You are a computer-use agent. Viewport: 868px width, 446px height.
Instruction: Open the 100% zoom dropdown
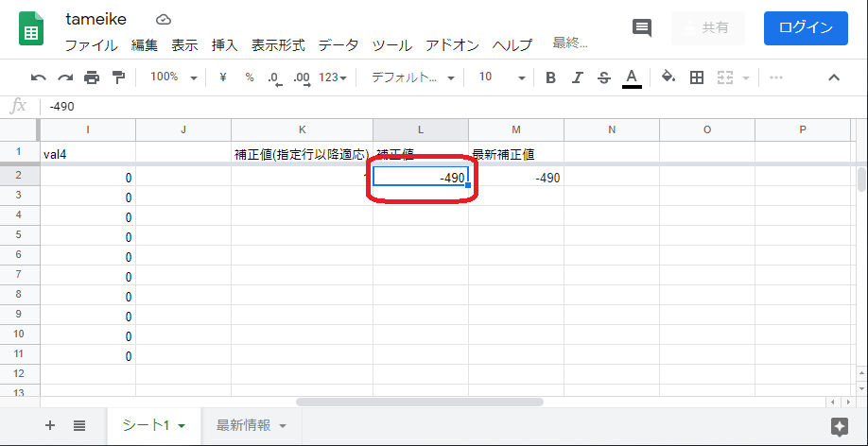[173, 77]
